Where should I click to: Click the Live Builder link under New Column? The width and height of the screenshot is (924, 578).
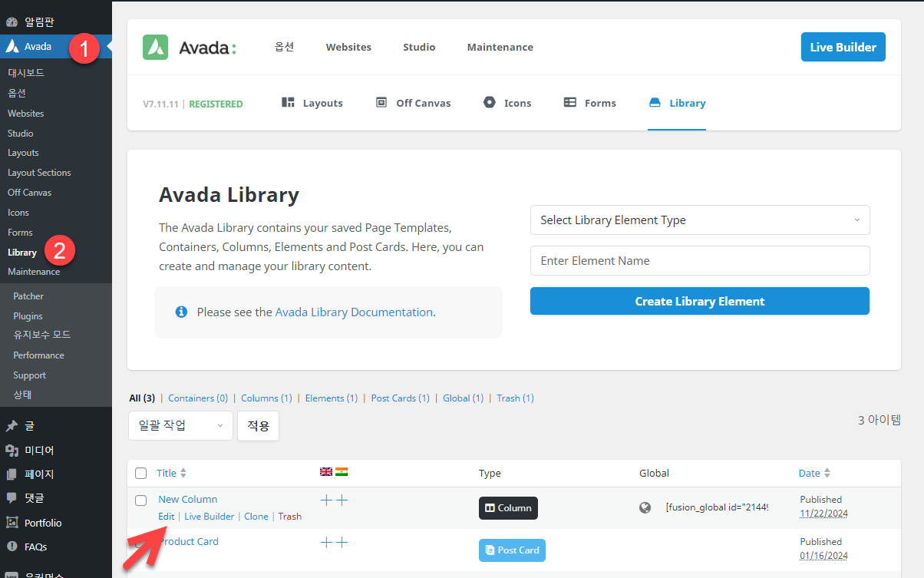click(x=210, y=517)
